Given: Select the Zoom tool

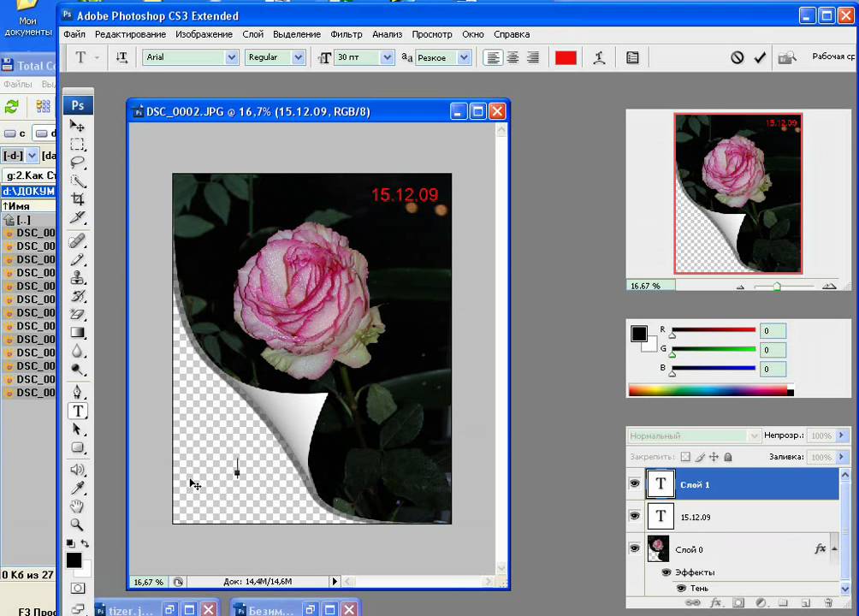Looking at the screenshot, I should click(x=77, y=525).
